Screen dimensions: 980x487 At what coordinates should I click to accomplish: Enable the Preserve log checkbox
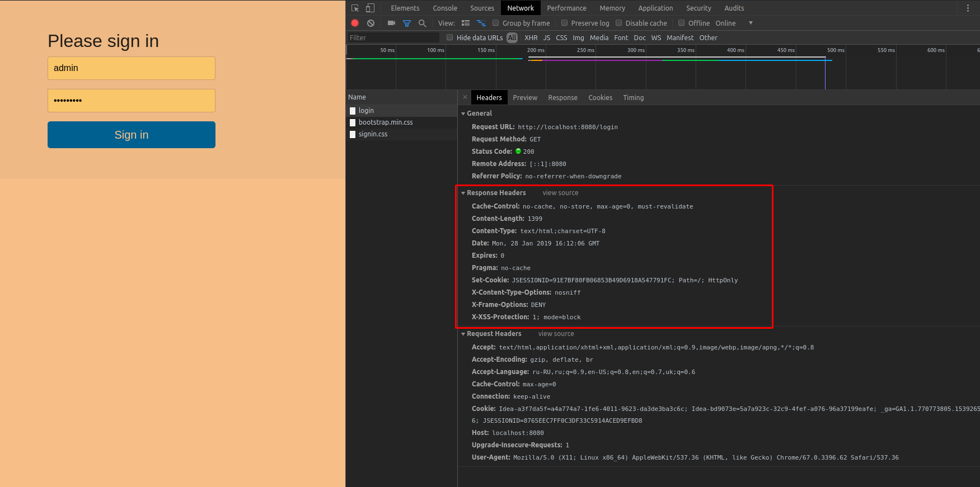[565, 23]
